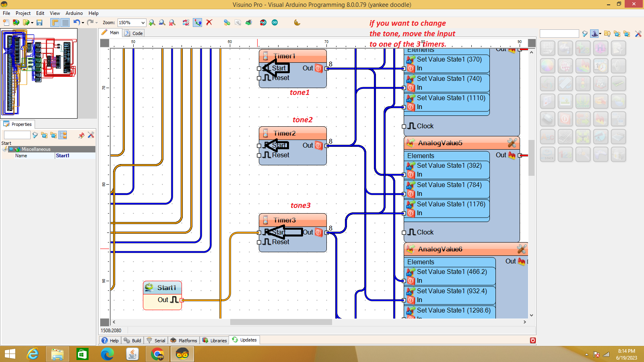Open properties panel settings tools icon
644x362 pixels.
pyautogui.click(x=91, y=135)
